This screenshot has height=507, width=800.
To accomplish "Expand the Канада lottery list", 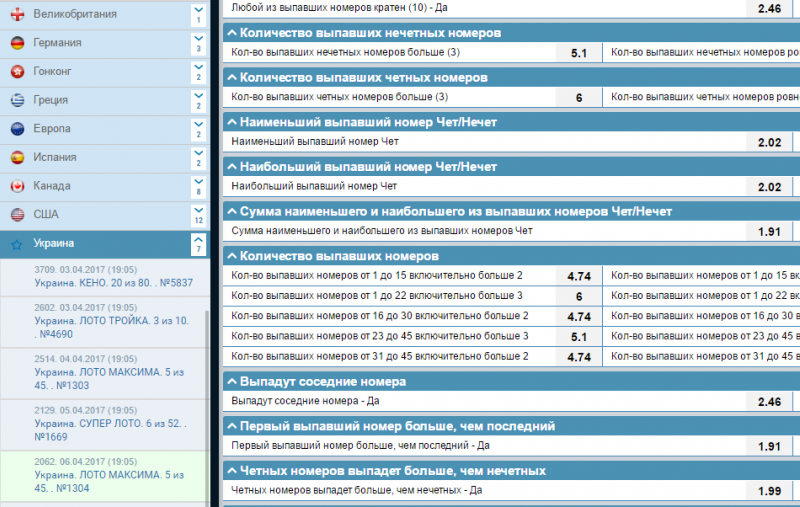I will click(198, 186).
